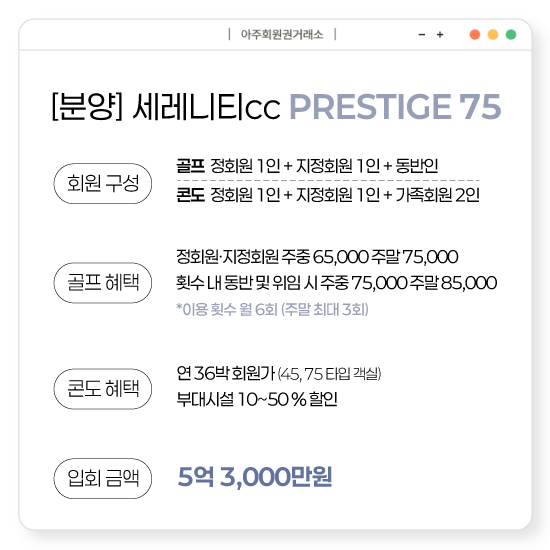The width and height of the screenshot is (550, 550).
Task: Click the 5억 3,000만원 price text
Action: coord(255,477)
